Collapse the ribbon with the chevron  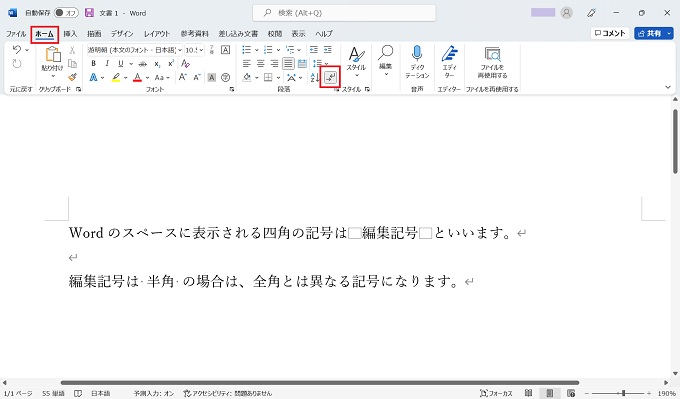(668, 87)
